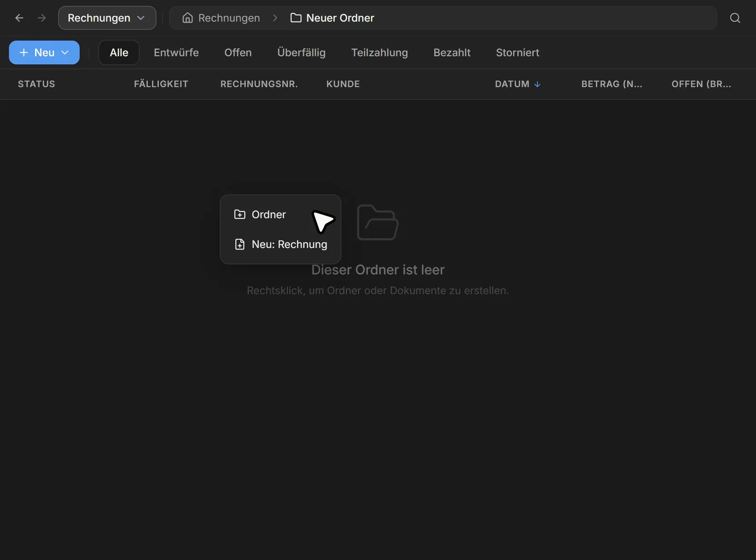Viewport: 756px width, 560px height.
Task: Select the Bezahlt filter tab
Action: click(452, 52)
